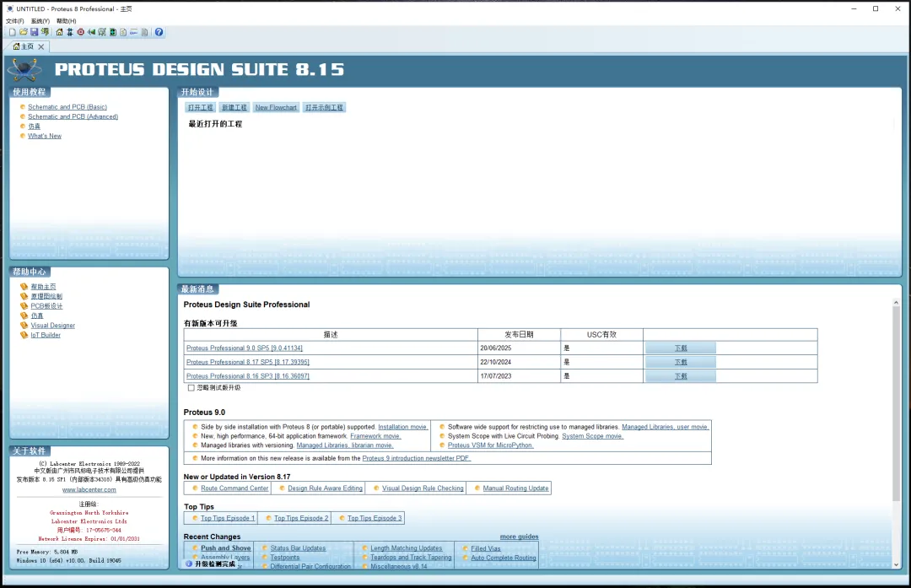Check the 忽略测试版升级 checkbox
This screenshot has height=588, width=911.
(191, 387)
